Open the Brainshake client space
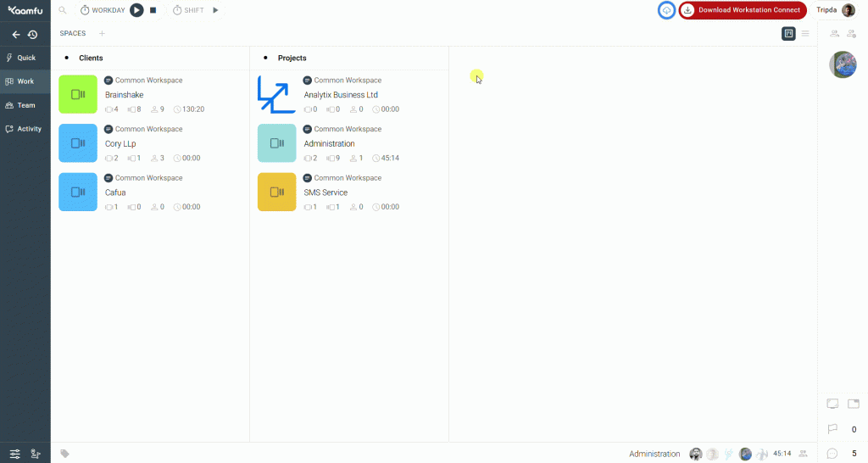Image resolution: width=868 pixels, height=463 pixels. click(x=123, y=95)
